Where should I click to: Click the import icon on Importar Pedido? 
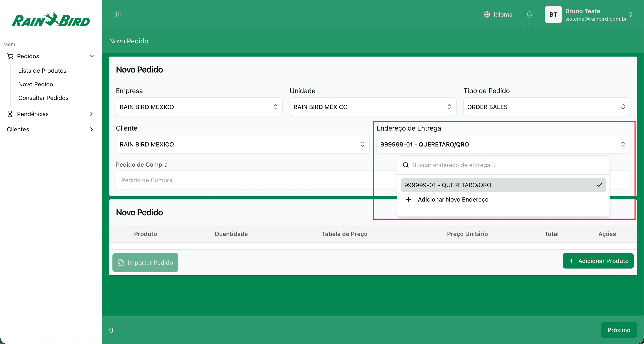click(121, 263)
